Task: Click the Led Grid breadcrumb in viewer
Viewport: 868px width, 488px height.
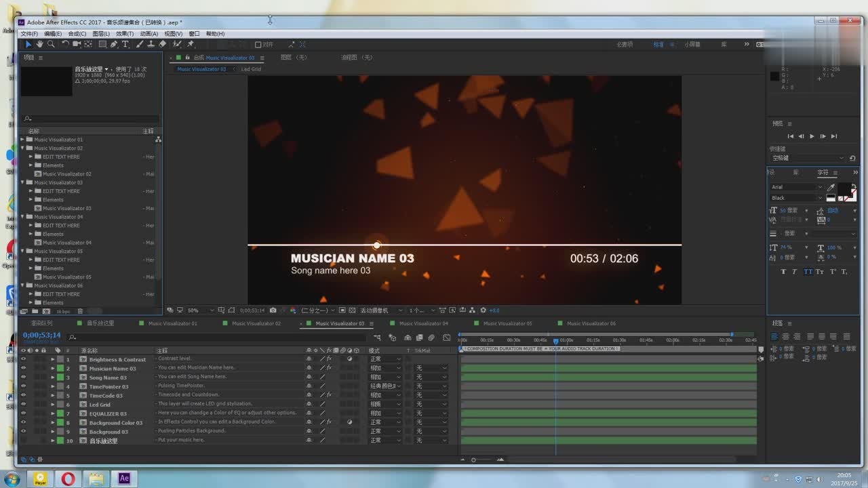Action: (251, 69)
